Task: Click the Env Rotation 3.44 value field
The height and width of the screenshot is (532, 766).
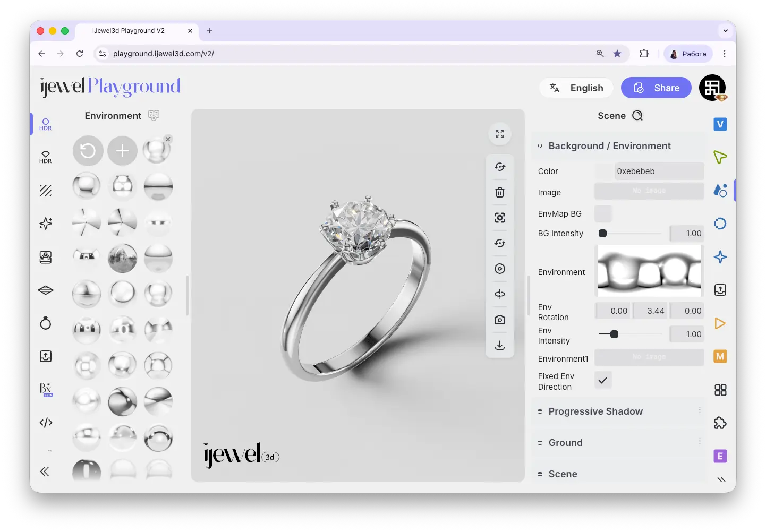Action: click(650, 311)
